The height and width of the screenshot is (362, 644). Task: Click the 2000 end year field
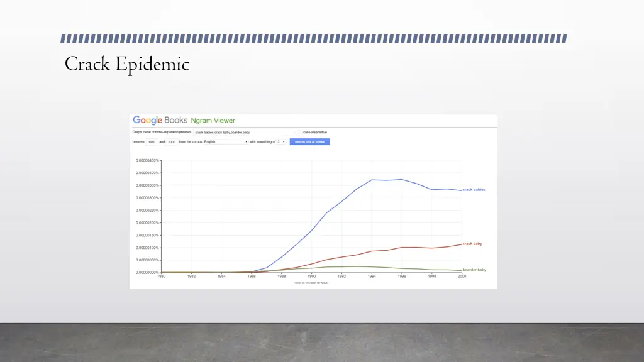(x=172, y=142)
